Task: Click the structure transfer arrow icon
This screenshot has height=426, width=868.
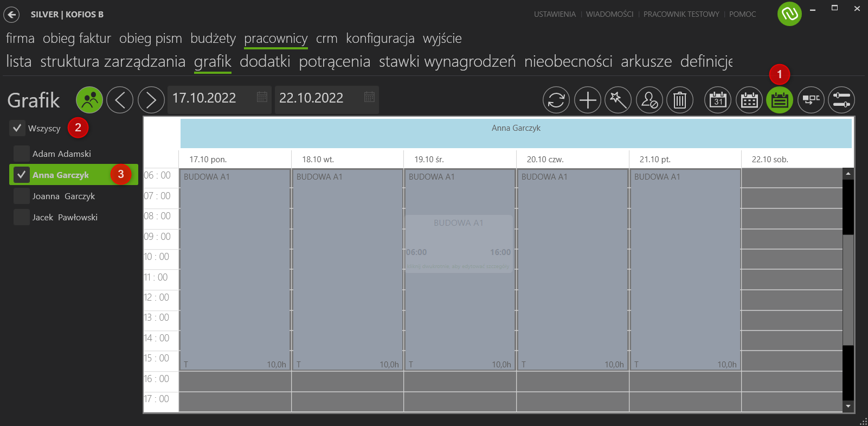Action: [x=811, y=100]
